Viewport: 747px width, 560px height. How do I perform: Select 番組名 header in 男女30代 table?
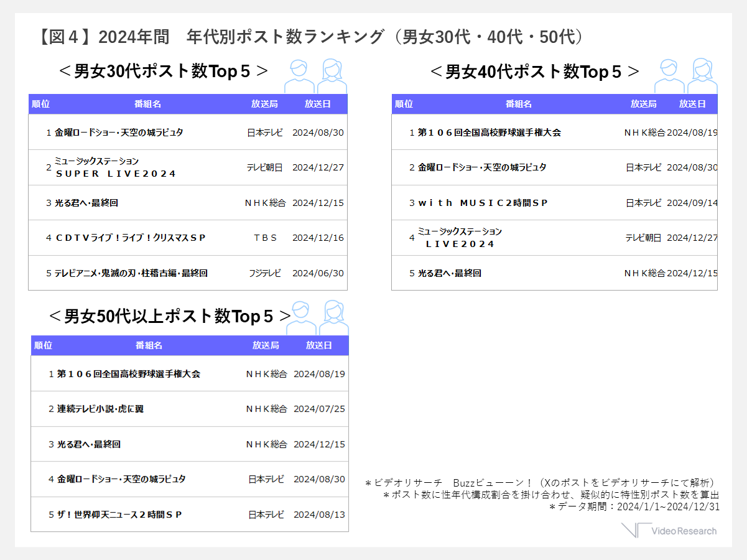[147, 105]
